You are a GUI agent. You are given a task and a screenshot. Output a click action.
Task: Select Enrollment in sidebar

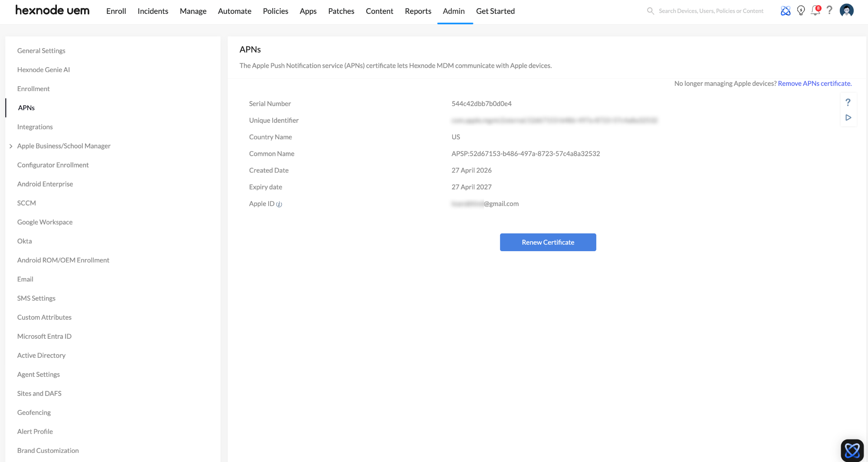pos(33,89)
